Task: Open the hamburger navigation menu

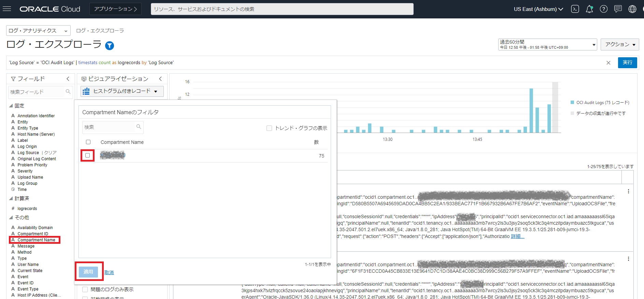Action: pos(7,9)
